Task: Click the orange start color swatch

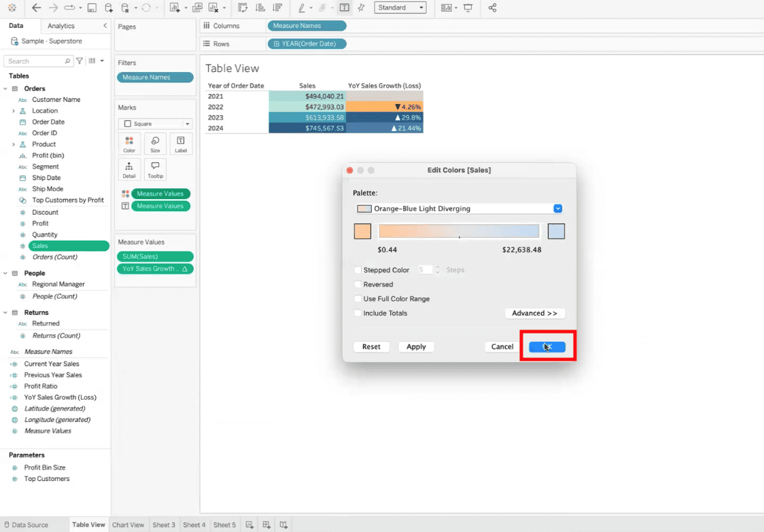Action: point(362,231)
